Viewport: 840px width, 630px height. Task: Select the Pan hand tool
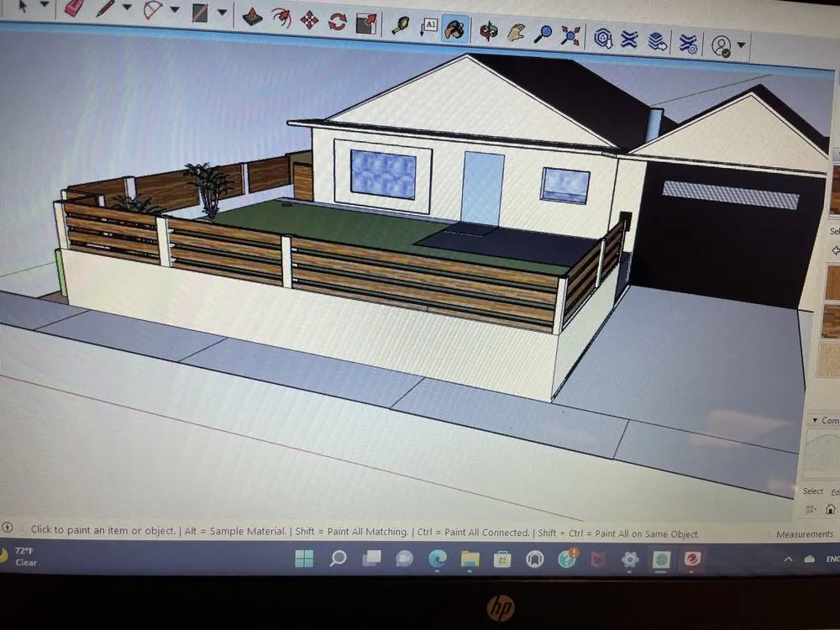(515, 33)
